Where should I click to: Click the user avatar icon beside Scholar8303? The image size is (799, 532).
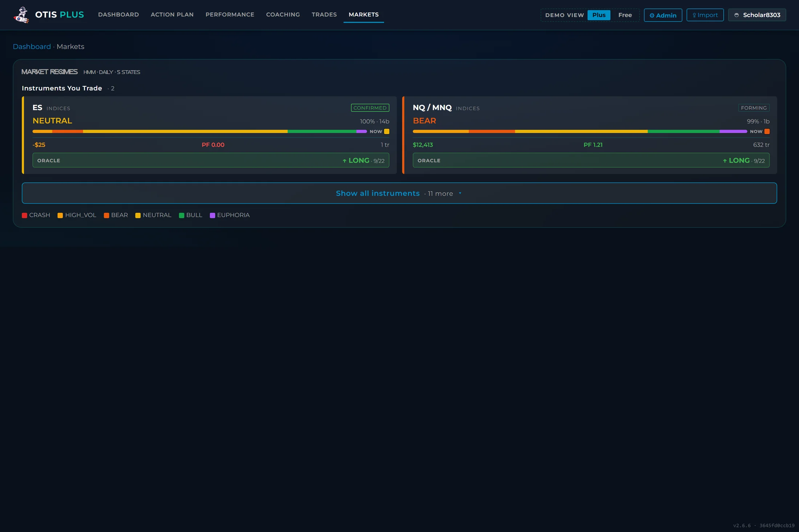click(x=737, y=15)
